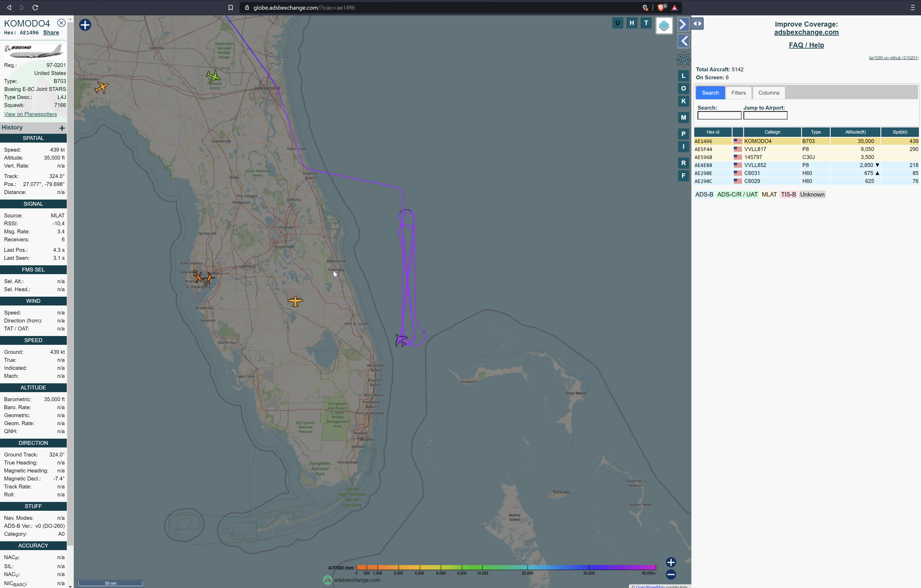The image size is (921, 588).
Task: Select the yellow aircraft in central Florida
Action: pyautogui.click(x=295, y=301)
